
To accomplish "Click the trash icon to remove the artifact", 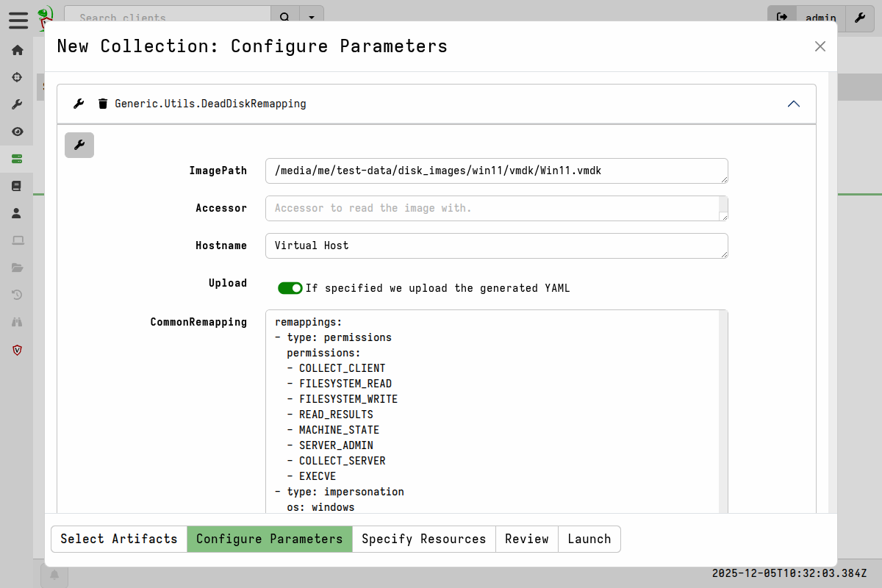I will [x=102, y=103].
